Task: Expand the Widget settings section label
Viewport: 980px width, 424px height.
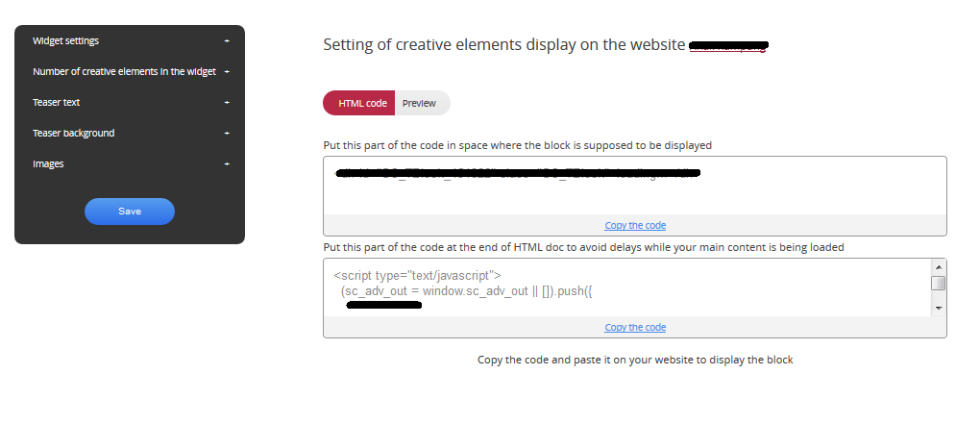Action: click(x=65, y=41)
